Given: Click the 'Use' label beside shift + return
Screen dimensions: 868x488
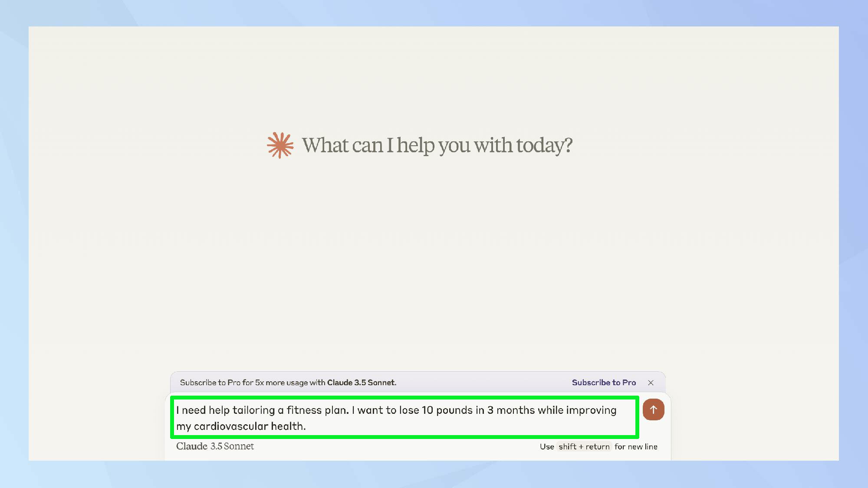Looking at the screenshot, I should 547,447.
